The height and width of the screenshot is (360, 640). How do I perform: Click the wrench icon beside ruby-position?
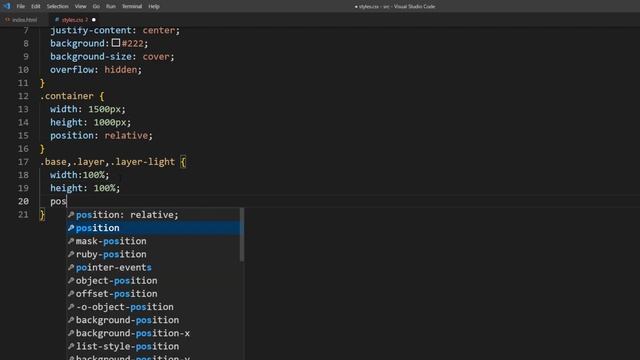71,254
